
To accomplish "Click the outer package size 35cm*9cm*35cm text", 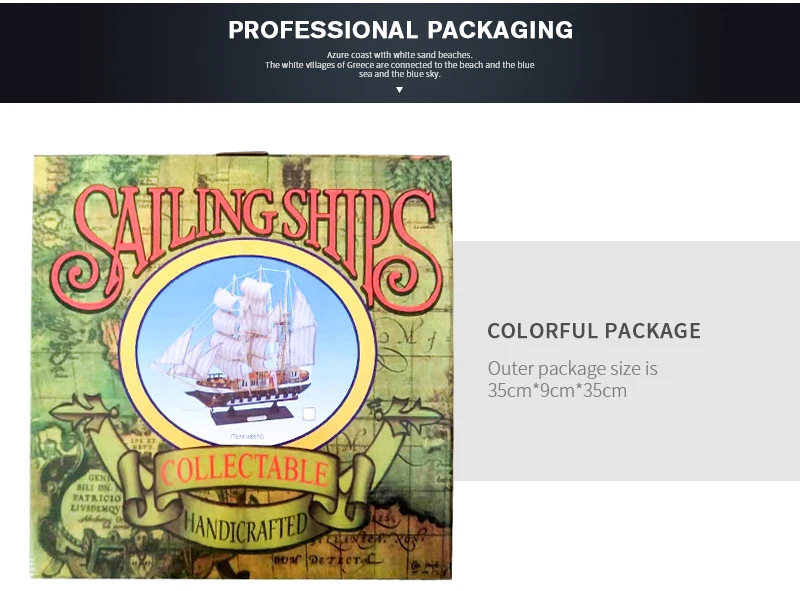I will pos(572,379).
